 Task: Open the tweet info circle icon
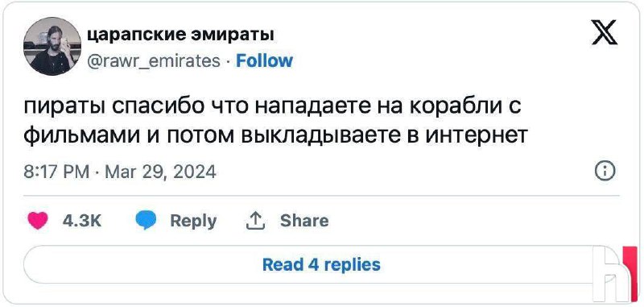(x=605, y=172)
